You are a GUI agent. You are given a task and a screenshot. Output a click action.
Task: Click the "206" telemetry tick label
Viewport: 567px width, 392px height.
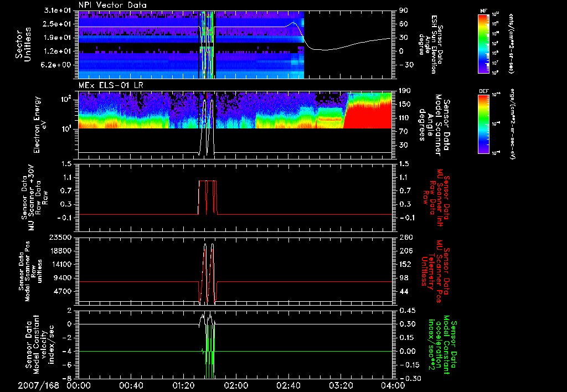click(405, 251)
